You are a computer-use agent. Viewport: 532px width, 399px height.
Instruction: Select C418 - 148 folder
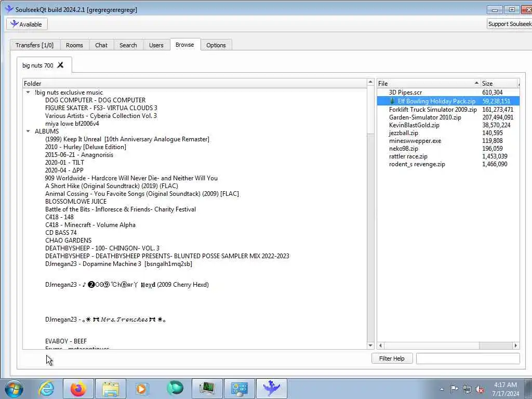point(59,217)
